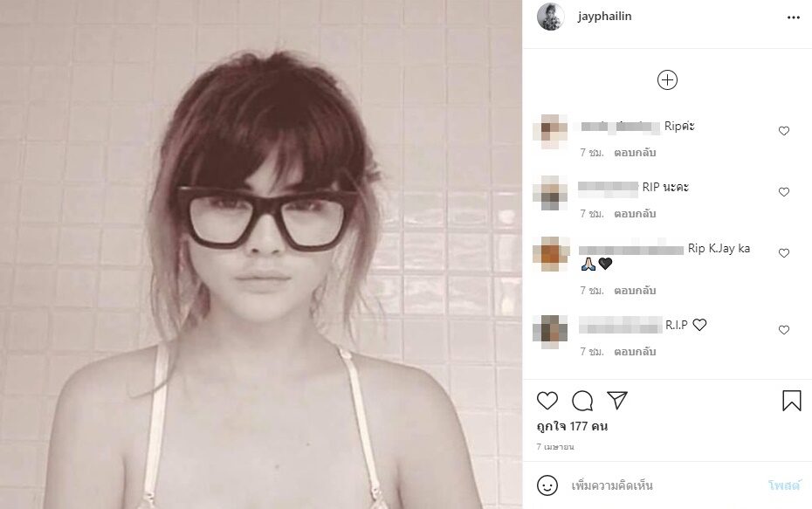Image resolution: width=812 pixels, height=509 pixels.
Task: Like the post with the heart icon
Action: click(547, 400)
